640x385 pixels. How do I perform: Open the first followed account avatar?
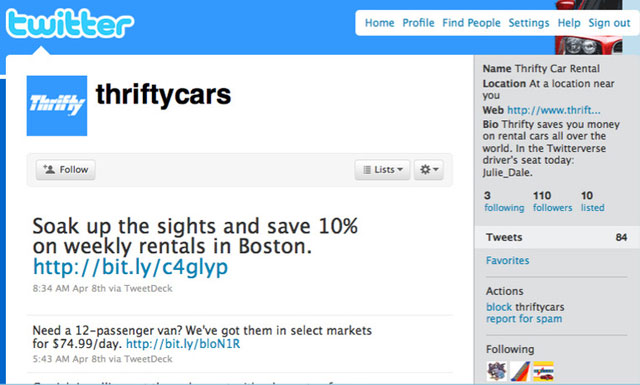click(497, 371)
